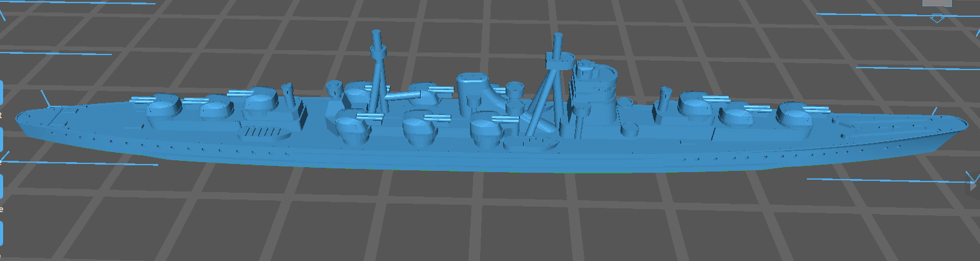Click the small boat below the tripod mast
Image resolution: width=980 pixels, height=261 pixels.
pos(530,144)
